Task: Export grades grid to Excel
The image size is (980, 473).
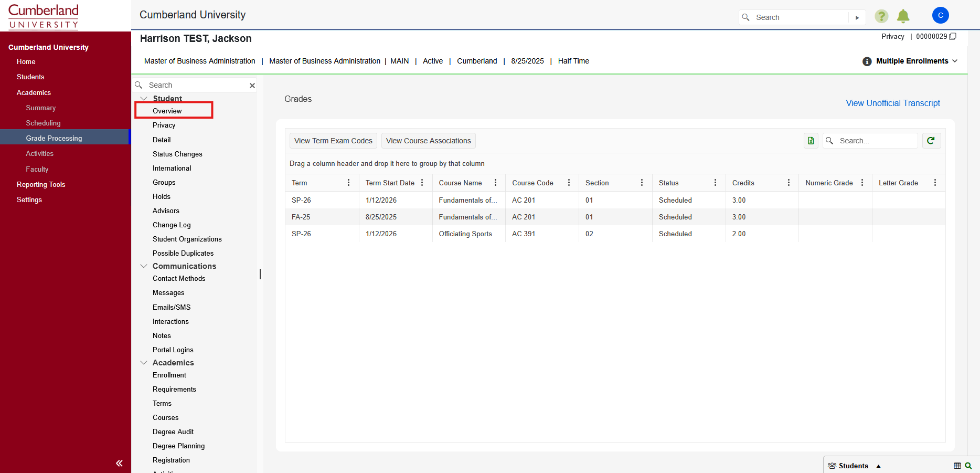Action: [811, 141]
